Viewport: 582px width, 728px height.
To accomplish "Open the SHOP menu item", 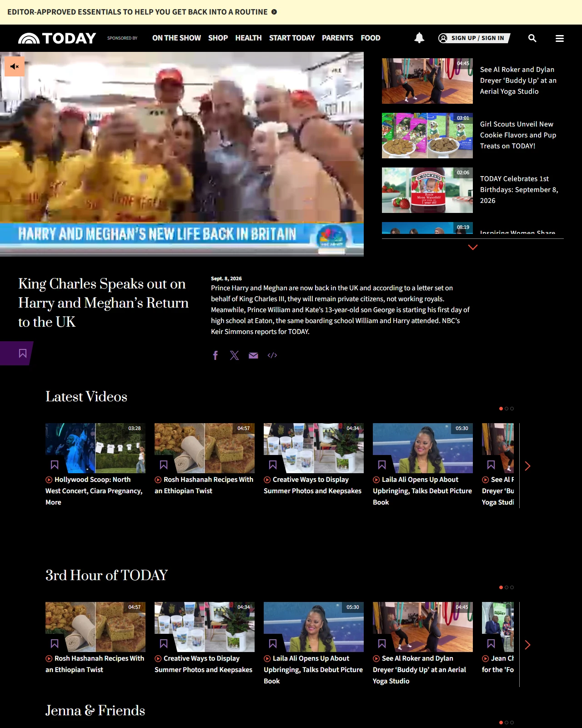I will (x=218, y=38).
